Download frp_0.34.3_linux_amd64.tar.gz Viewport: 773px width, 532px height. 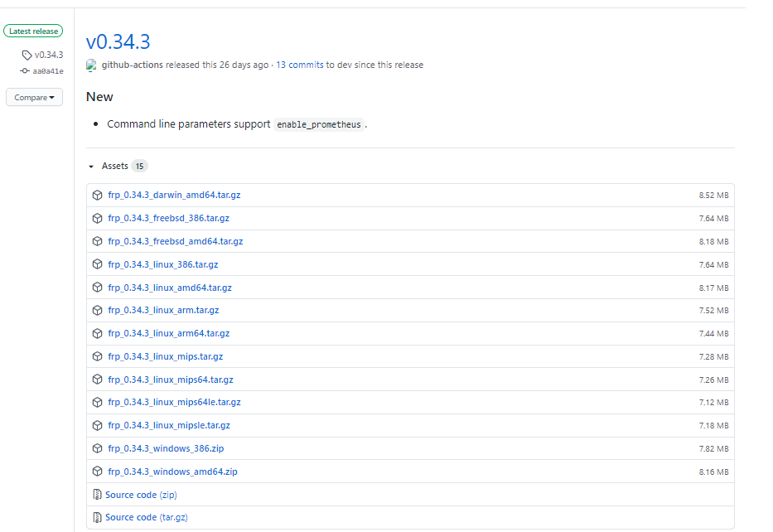tap(170, 288)
